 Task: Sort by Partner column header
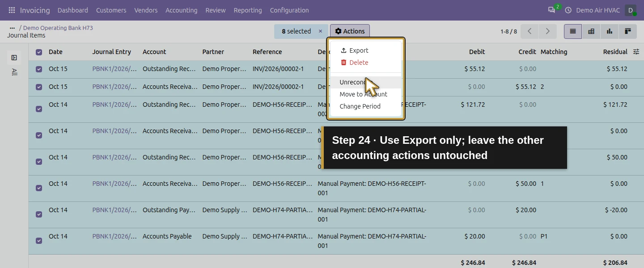[x=213, y=52]
